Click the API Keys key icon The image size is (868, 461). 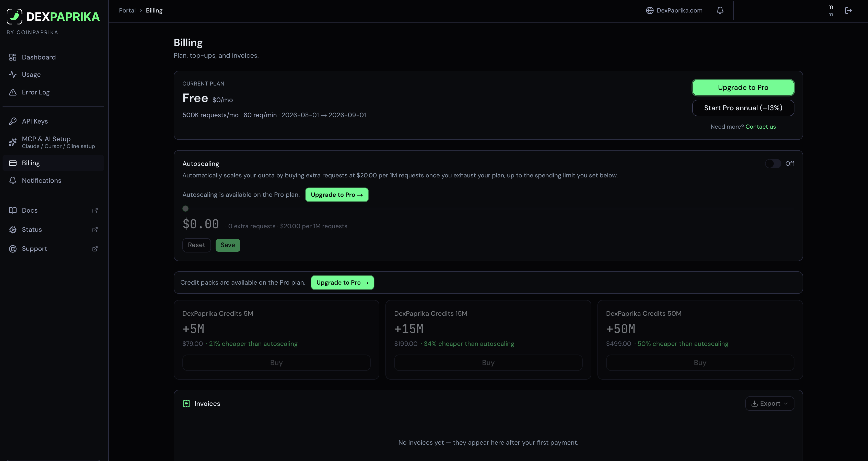coord(13,121)
